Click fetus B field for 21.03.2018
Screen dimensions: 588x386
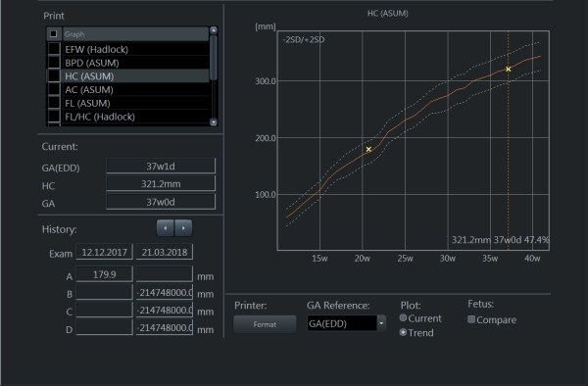(165, 292)
